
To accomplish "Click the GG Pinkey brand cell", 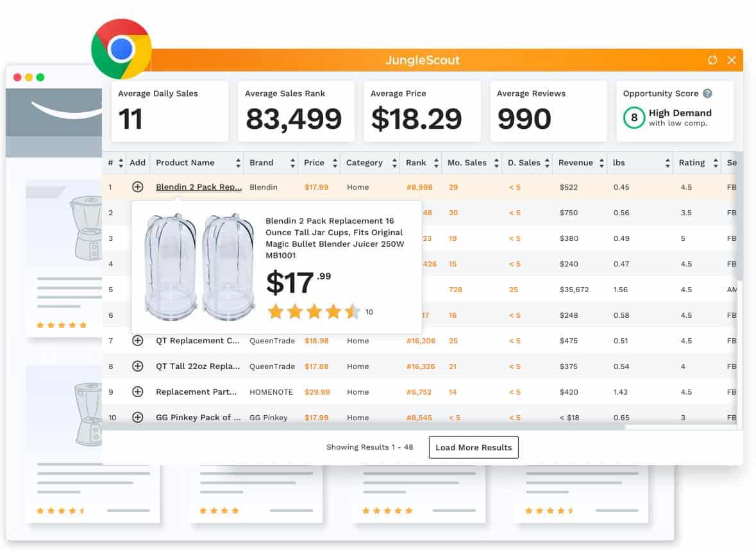I will [x=268, y=417].
